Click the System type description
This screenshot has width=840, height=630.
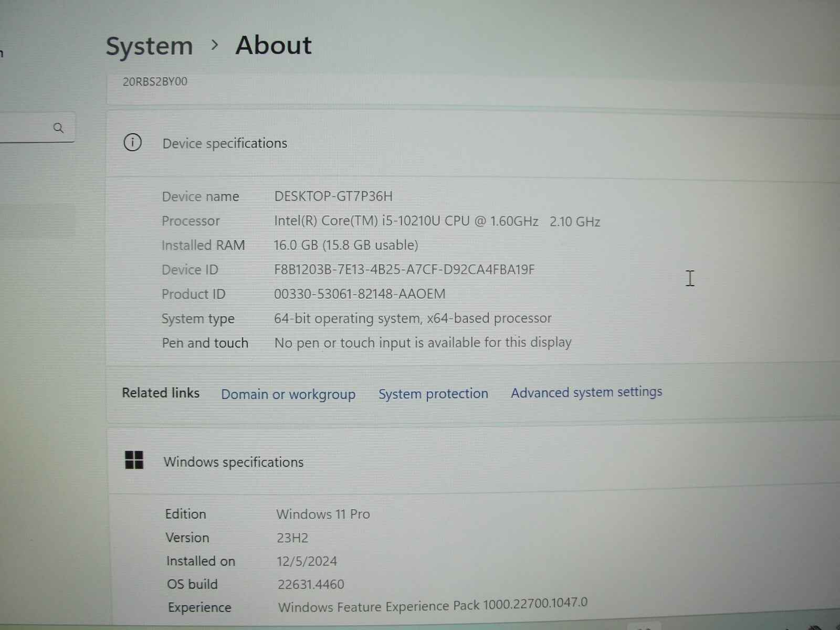(413, 318)
